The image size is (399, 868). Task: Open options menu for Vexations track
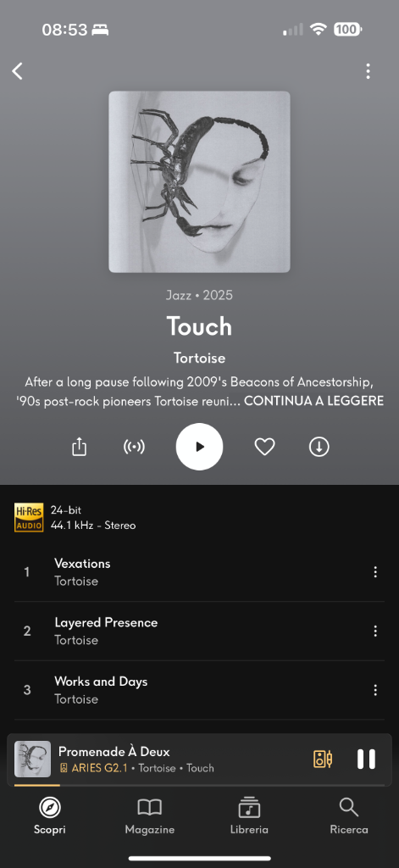coord(375,572)
